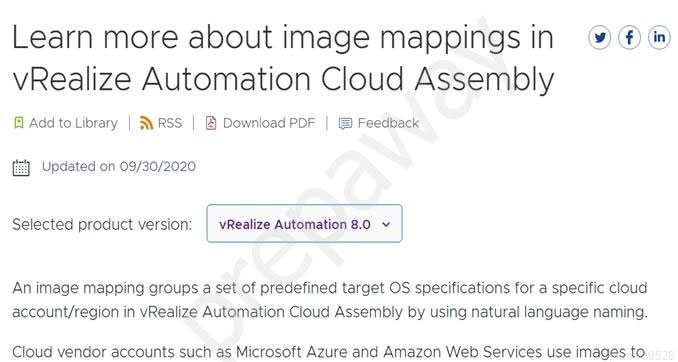This screenshot has height=362, width=678.
Task: Click the Updated on 09/30/2020 text
Action: coord(118,167)
